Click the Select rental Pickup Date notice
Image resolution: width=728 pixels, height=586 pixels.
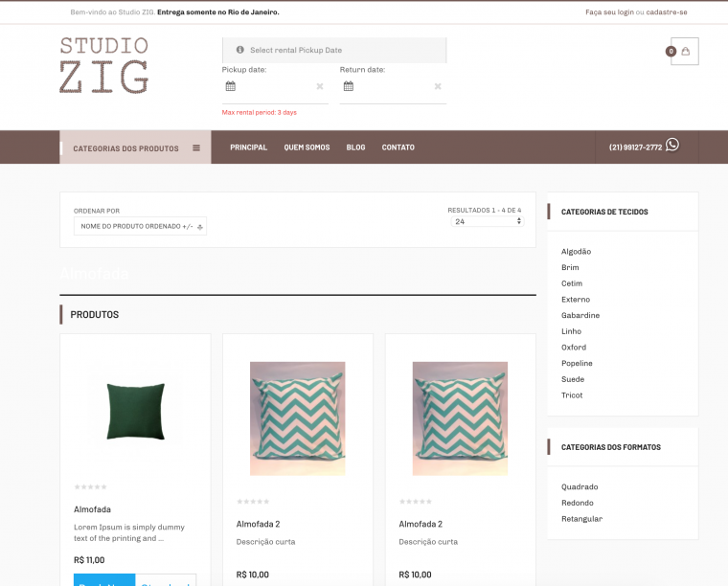[334, 50]
